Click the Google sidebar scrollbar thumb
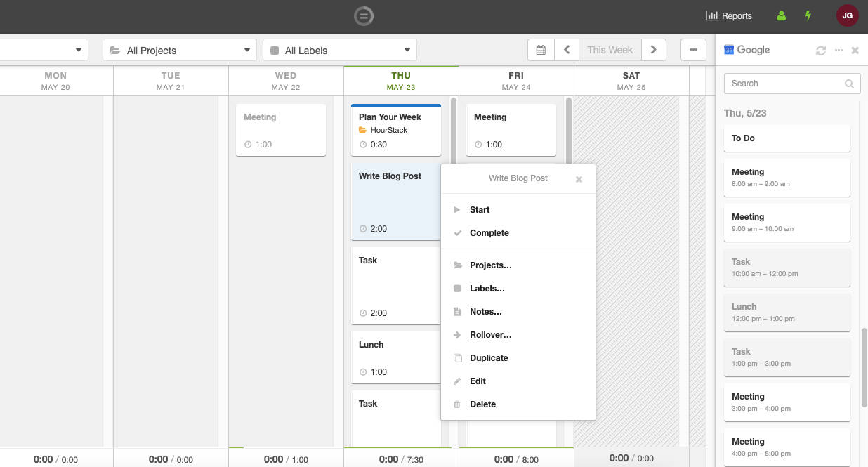 pyautogui.click(x=864, y=367)
